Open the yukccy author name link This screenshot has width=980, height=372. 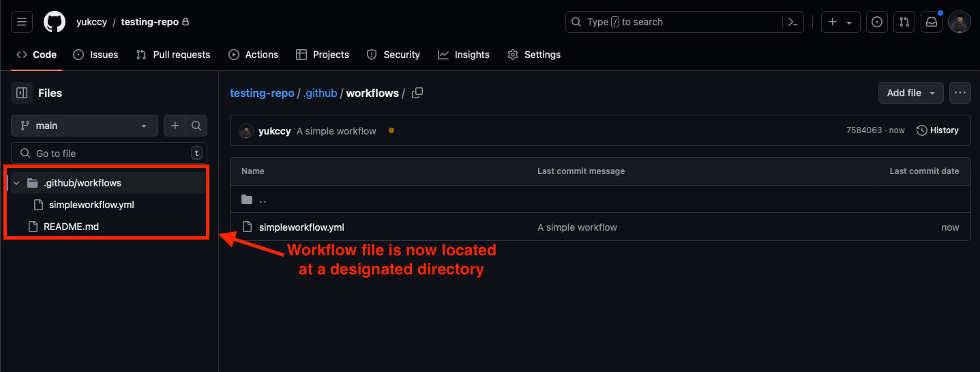click(275, 131)
